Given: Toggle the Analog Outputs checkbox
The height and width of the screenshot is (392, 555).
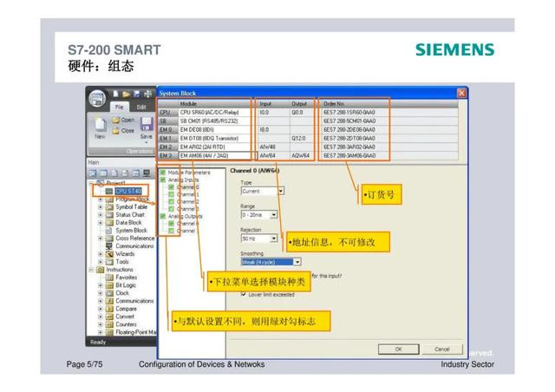Looking at the screenshot, I should click(163, 216).
